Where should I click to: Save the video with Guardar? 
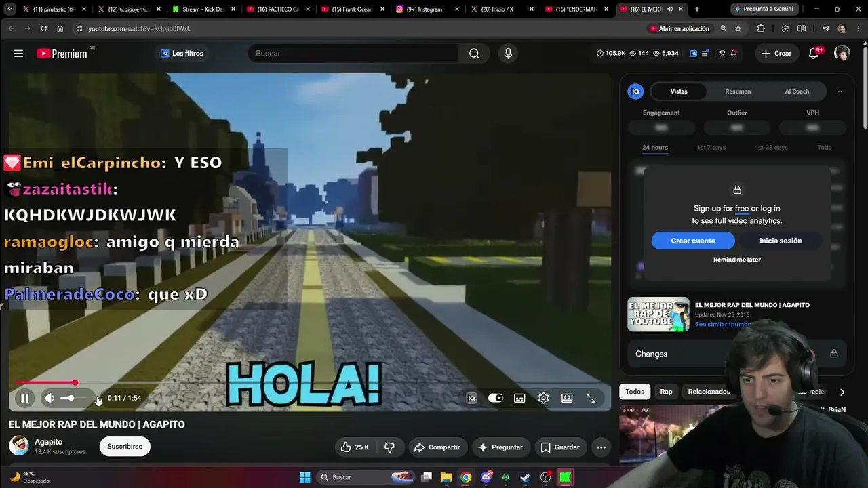tap(560, 447)
